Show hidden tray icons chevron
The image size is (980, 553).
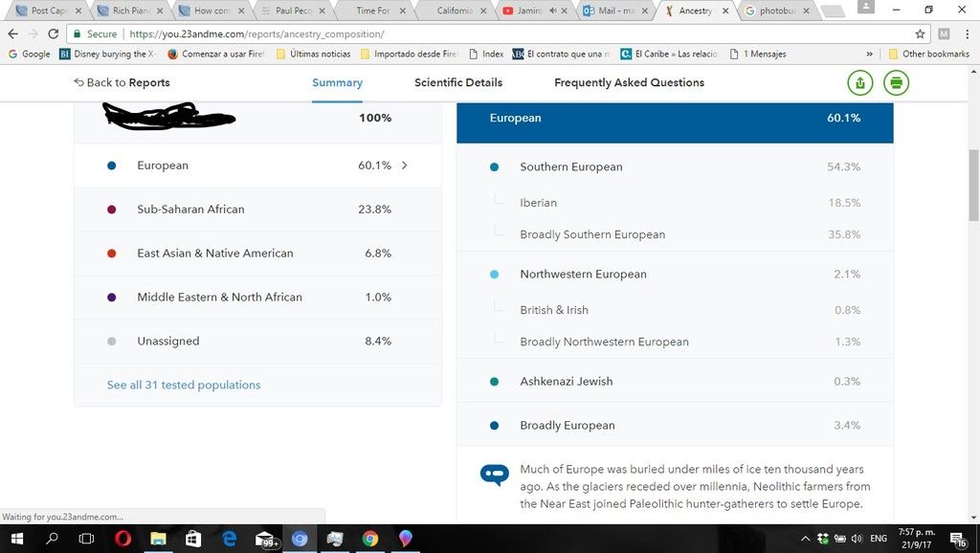805,539
